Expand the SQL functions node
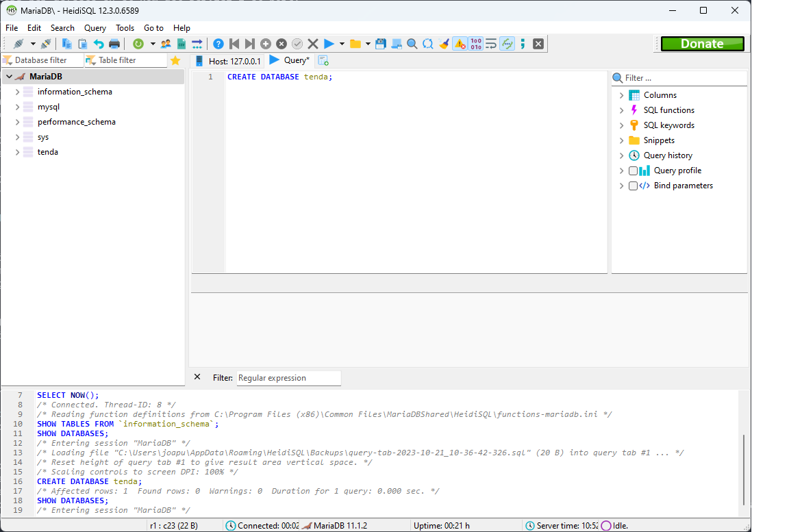Viewport: 789px width, 532px height. pos(621,111)
